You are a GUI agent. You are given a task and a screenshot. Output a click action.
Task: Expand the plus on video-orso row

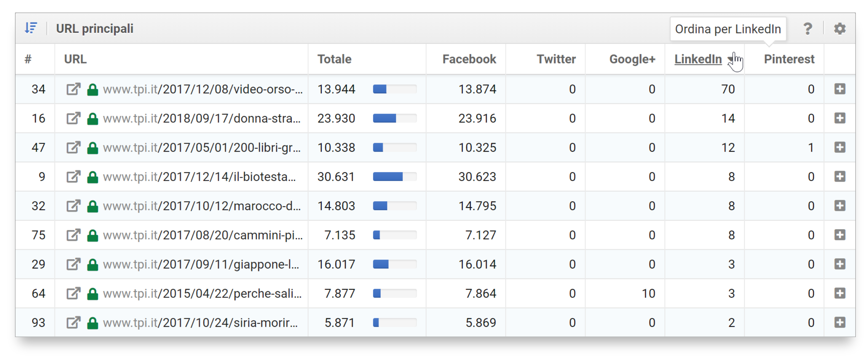(x=839, y=89)
